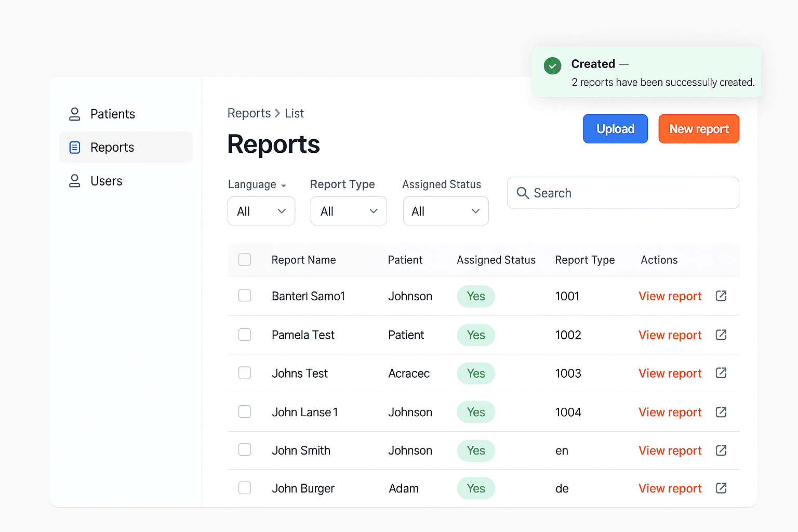Open John Lanse1 report via external link icon
The height and width of the screenshot is (532, 798).
(721, 412)
